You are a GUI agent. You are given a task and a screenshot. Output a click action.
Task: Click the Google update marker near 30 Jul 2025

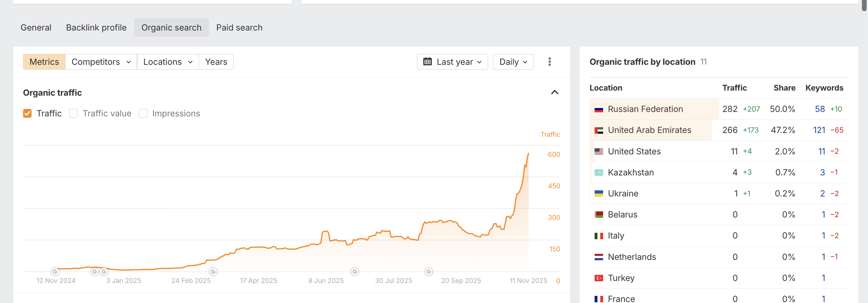429,271
